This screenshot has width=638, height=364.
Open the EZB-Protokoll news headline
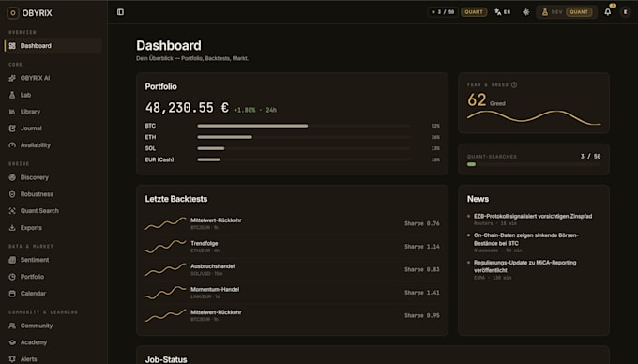click(x=533, y=216)
